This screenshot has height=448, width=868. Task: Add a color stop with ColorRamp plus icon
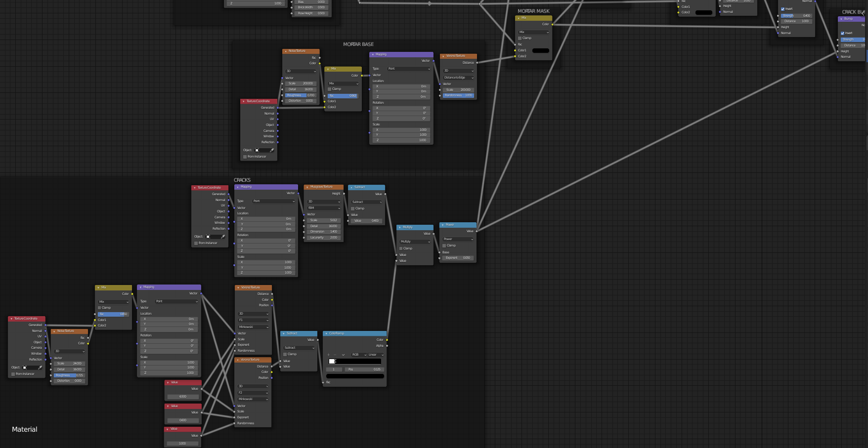[x=329, y=355]
